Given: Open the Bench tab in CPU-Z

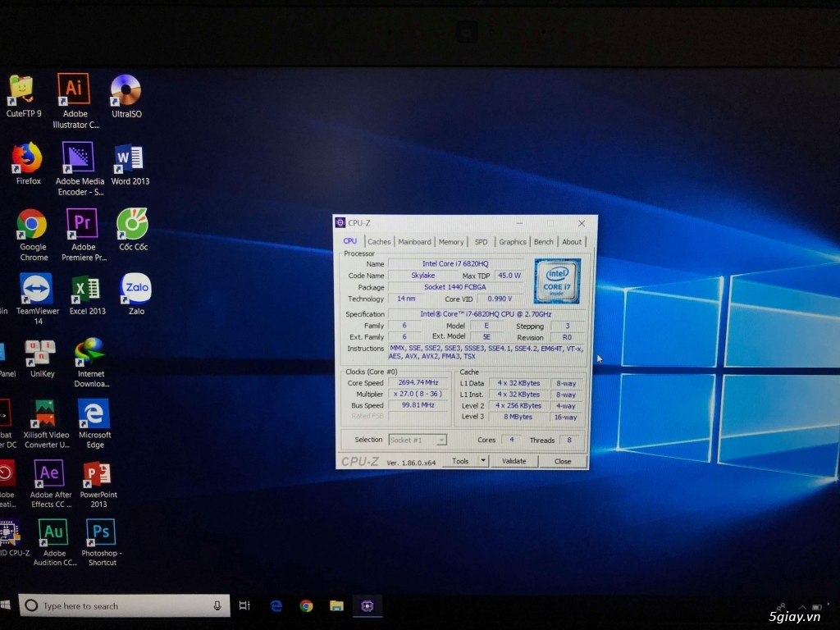Looking at the screenshot, I should [x=543, y=242].
